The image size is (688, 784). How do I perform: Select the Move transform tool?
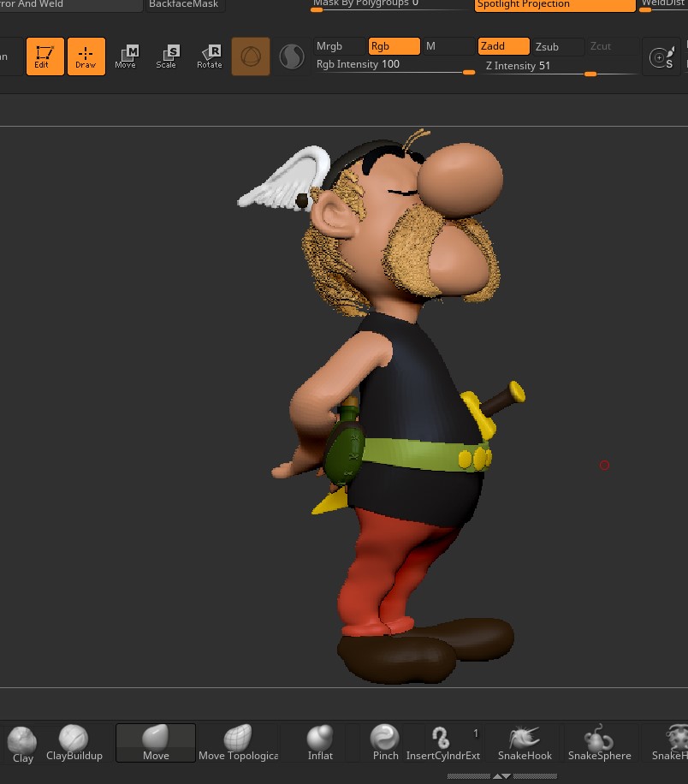(x=126, y=56)
